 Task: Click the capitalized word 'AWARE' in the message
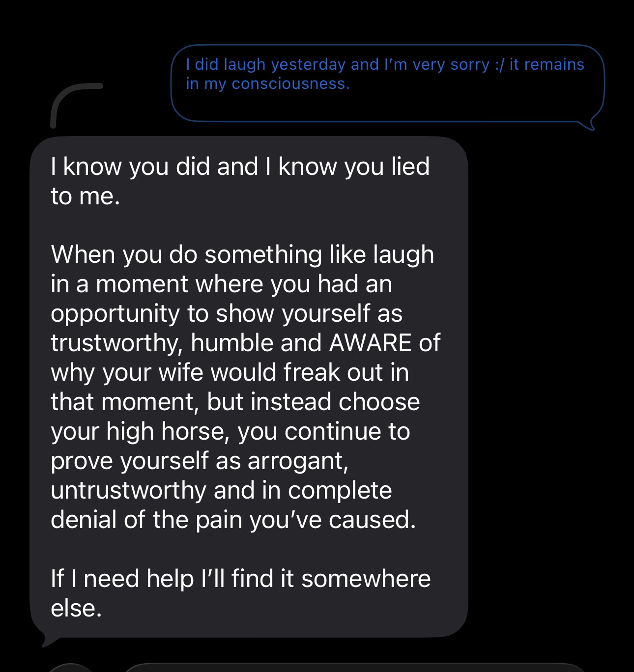[x=370, y=343]
